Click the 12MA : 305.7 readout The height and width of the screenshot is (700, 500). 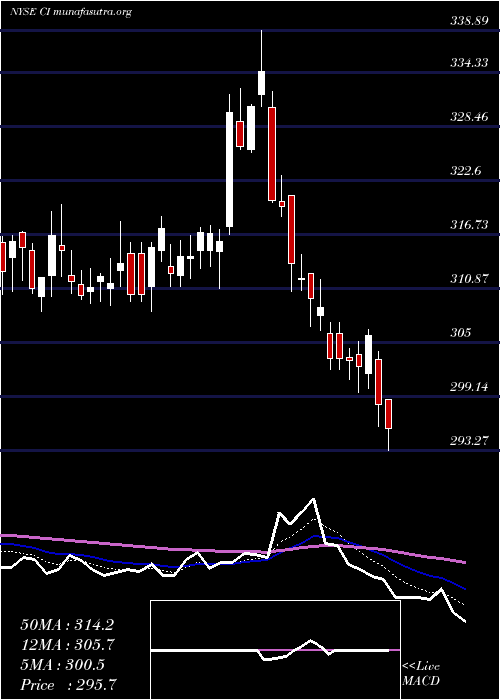[68, 645]
